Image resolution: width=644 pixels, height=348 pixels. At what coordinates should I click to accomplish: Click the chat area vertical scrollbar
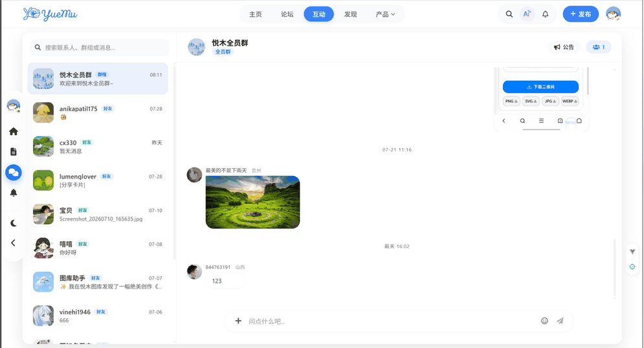[614, 266]
